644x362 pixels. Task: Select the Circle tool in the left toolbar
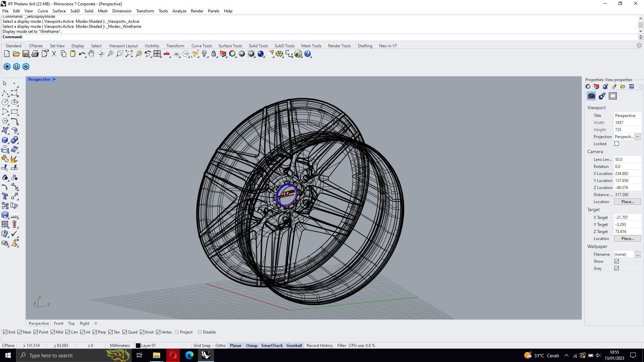(x=5, y=102)
